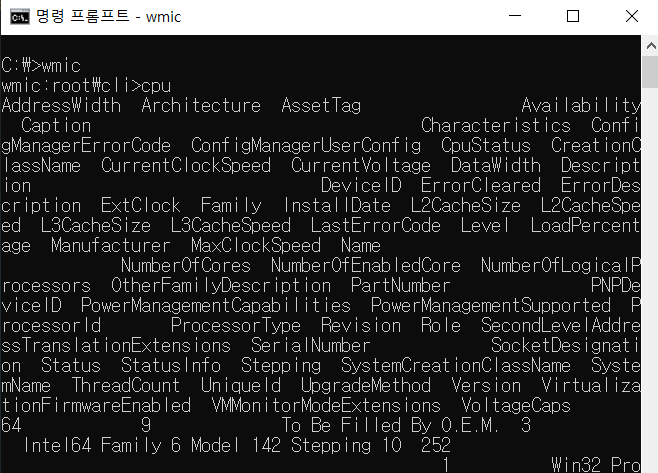Click the VMMonitorModeExtensions header text
Screen dimensions: 658x473
click(x=326, y=405)
